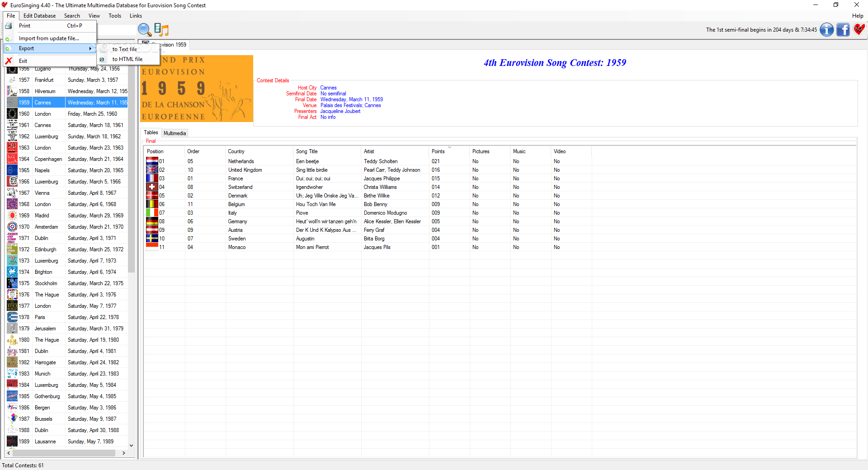Viewport: 868px width, 470px height.
Task: Sort by the Artist column header
Action: click(395, 151)
